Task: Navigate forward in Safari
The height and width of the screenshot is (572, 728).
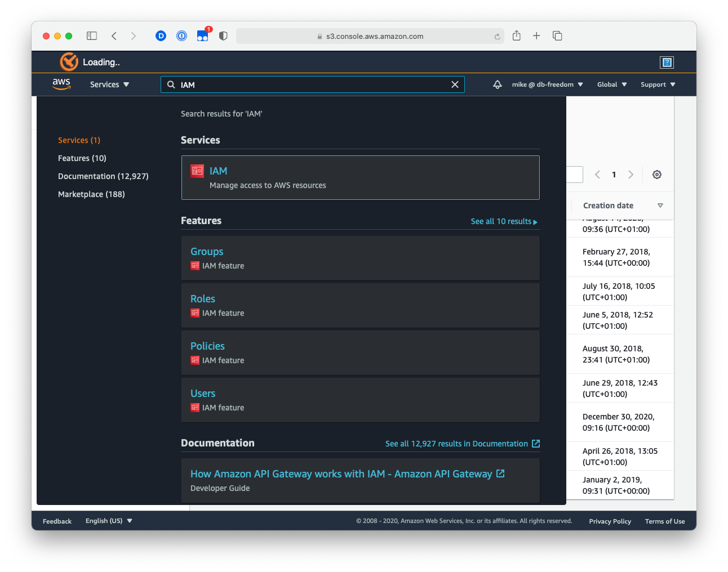Action: pyautogui.click(x=134, y=36)
